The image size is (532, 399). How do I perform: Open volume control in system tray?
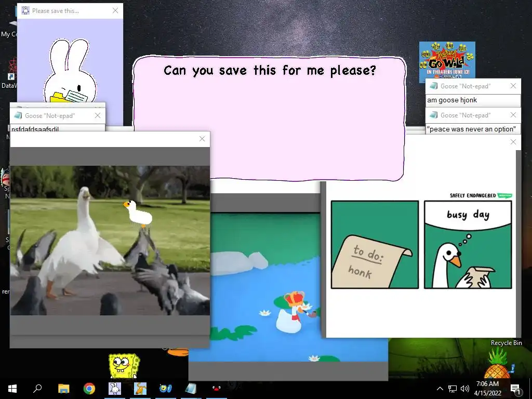(x=465, y=389)
